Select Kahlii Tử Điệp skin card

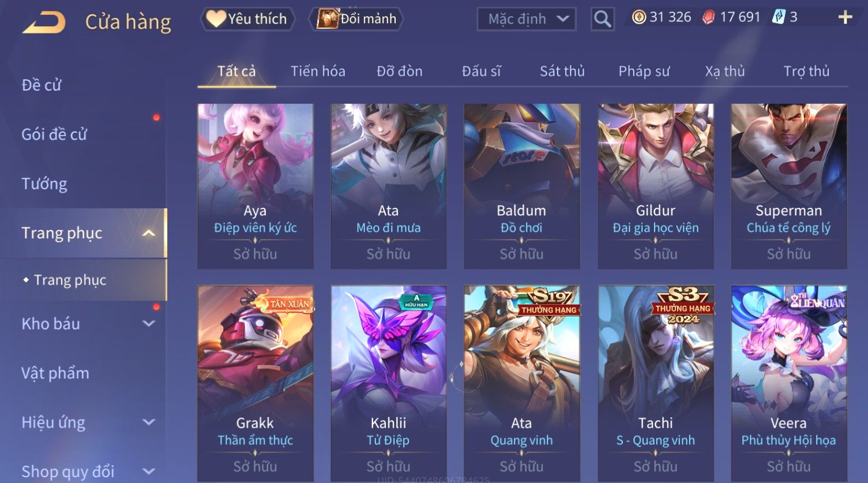tap(388, 383)
